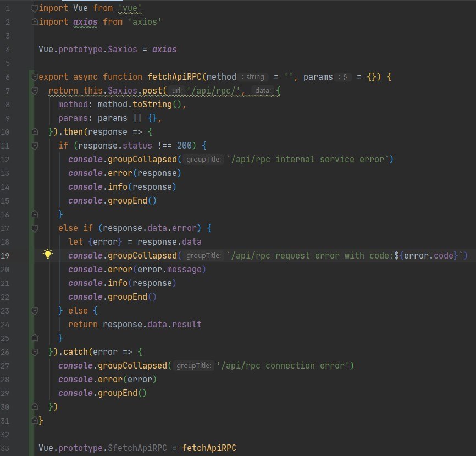Click line number 6 in the gutter
Screen dimensions: 476x456
tap(8, 77)
